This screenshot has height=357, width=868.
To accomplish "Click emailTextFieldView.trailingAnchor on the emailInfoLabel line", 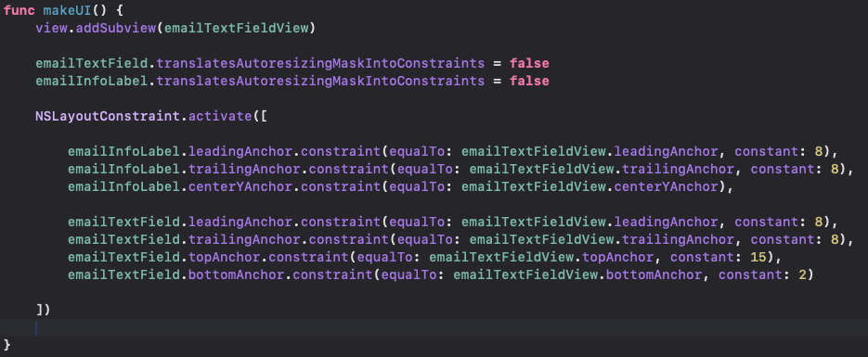I will [x=601, y=169].
